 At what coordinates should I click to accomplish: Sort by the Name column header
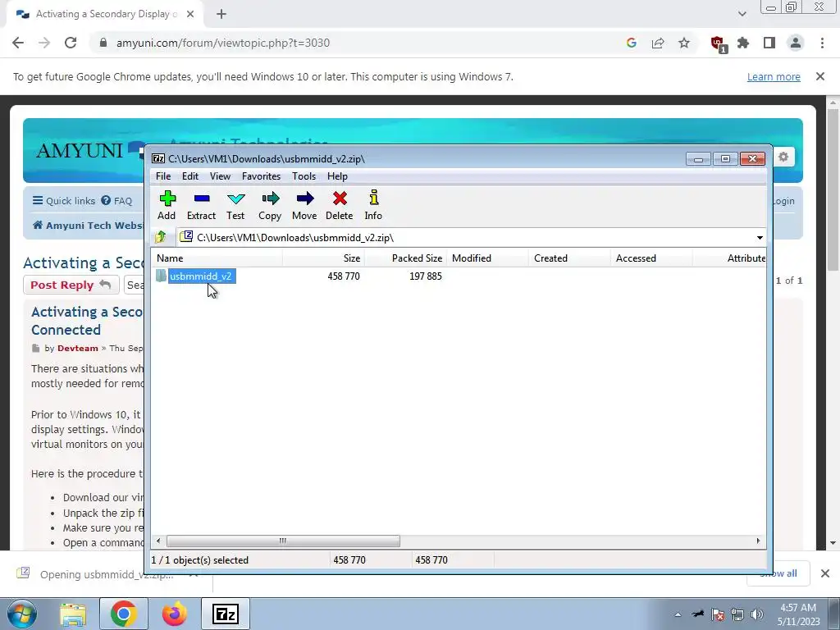coord(217,258)
